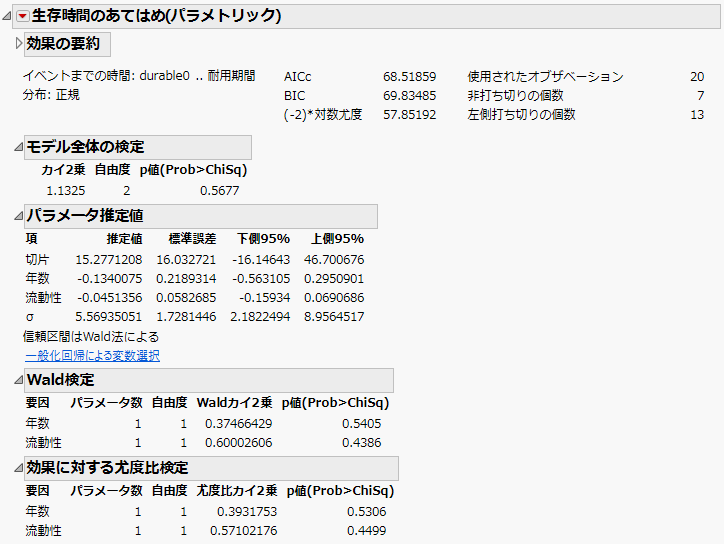The width and height of the screenshot is (724, 544).
Task: Select likelihood ratio value 0.3931753
Action: [247, 512]
